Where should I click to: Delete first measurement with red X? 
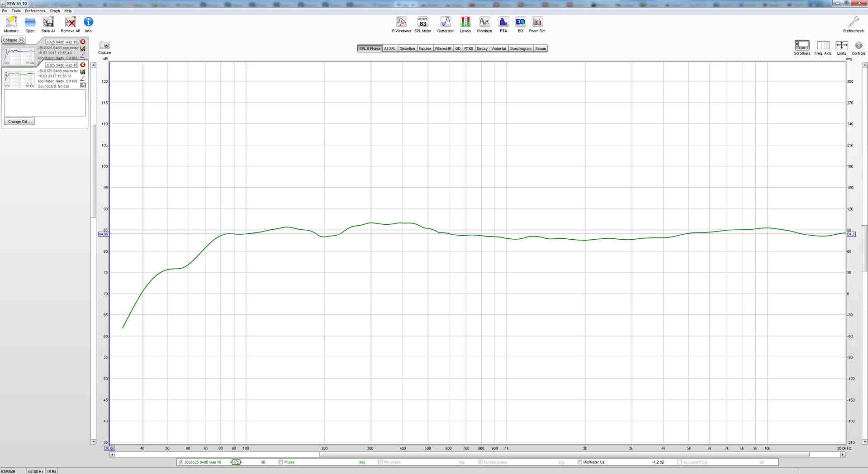click(83, 42)
